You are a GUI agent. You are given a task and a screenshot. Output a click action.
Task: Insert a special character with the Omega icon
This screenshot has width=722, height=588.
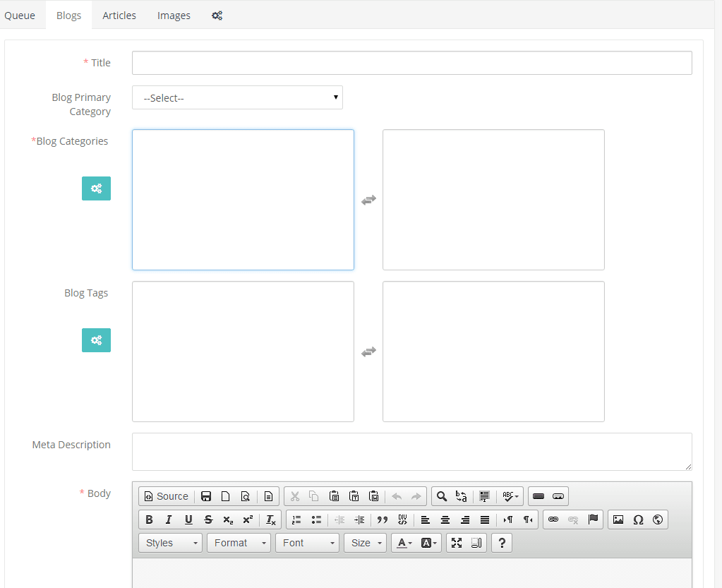tap(638, 520)
